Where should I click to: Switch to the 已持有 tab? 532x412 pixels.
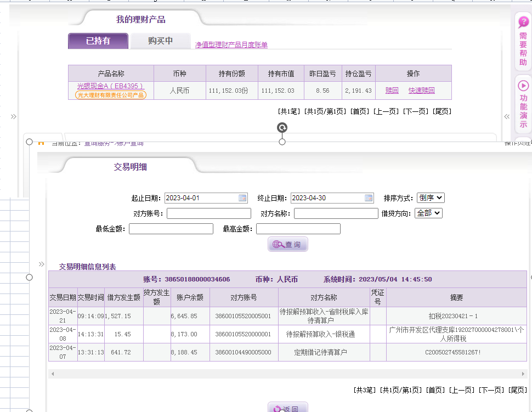[98, 41]
